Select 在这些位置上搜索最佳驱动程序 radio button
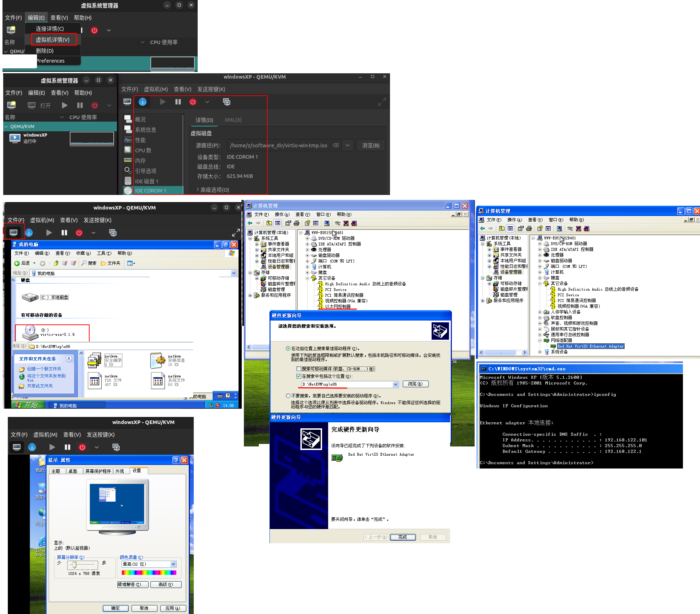The height and width of the screenshot is (614, 700). tap(288, 349)
